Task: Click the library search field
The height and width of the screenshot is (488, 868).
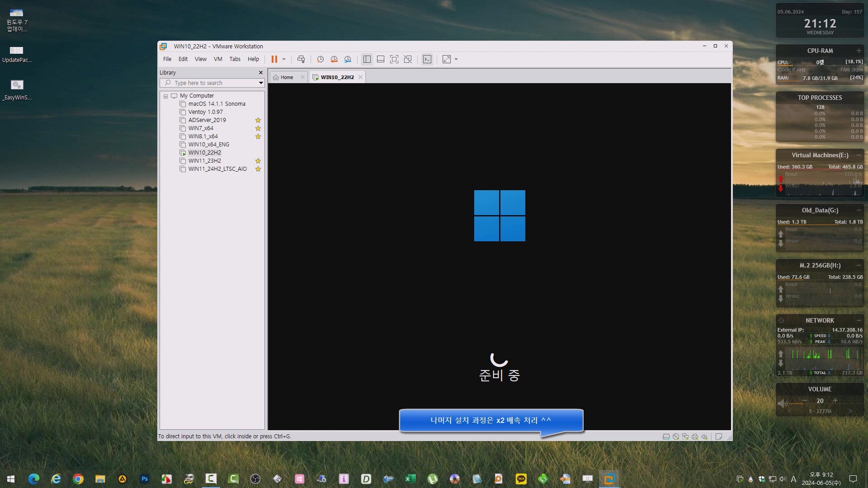Action: point(210,83)
